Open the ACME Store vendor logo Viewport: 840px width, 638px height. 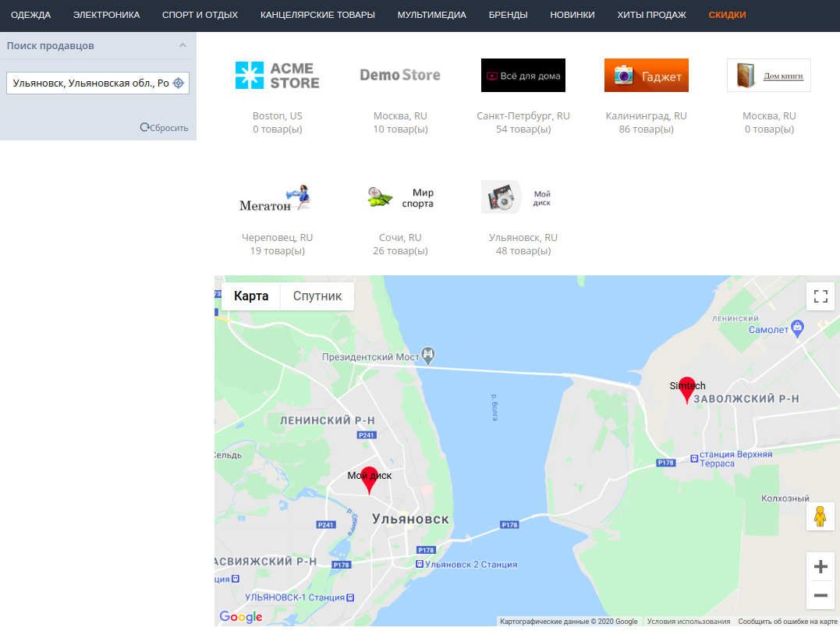(277, 76)
